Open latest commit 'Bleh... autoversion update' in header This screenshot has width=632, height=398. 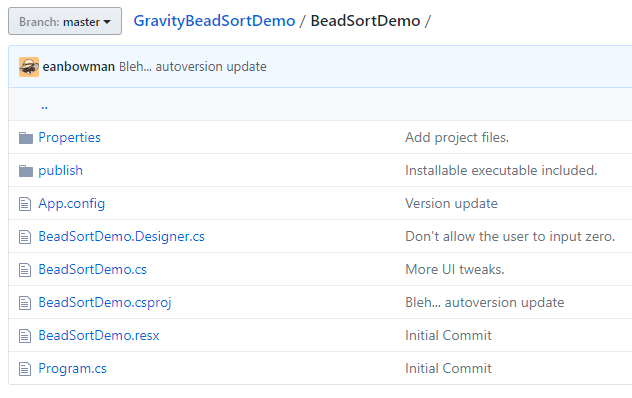click(193, 67)
